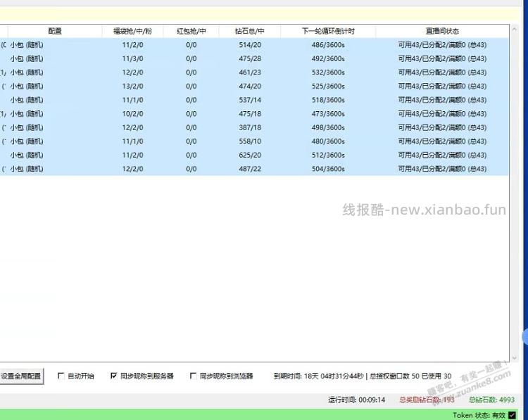Click the 福袋抢/中/粉 column header
The width and height of the screenshot is (528, 420).
132,31
